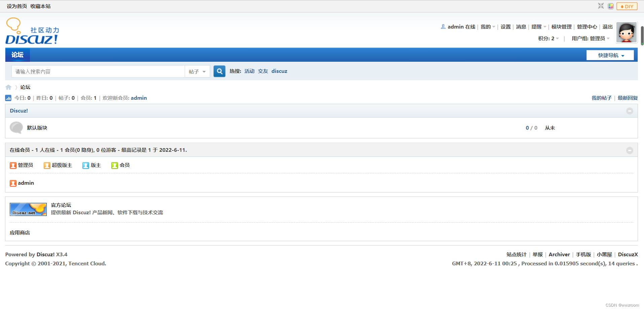Open 最新回复
The height and width of the screenshot is (310, 644).
pyautogui.click(x=628, y=98)
